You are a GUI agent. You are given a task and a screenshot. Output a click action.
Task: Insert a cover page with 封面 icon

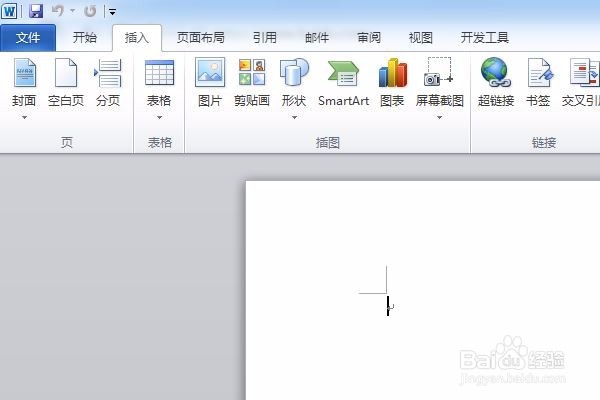point(25,72)
